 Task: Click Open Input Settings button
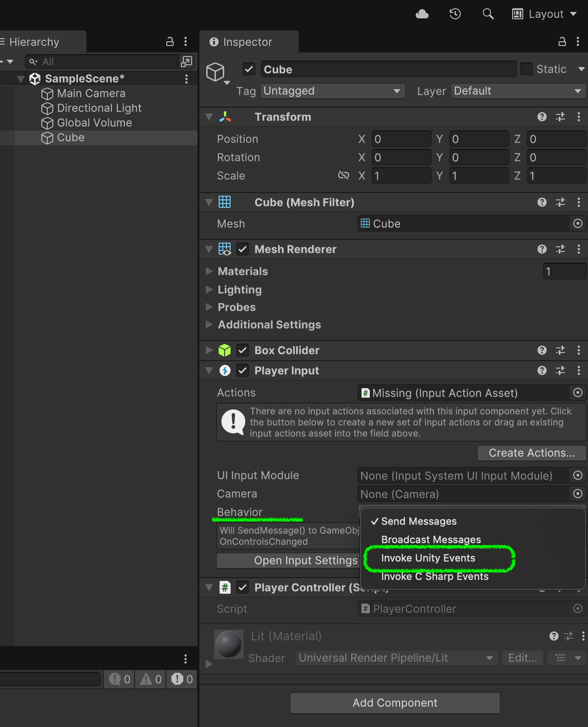[x=288, y=561]
